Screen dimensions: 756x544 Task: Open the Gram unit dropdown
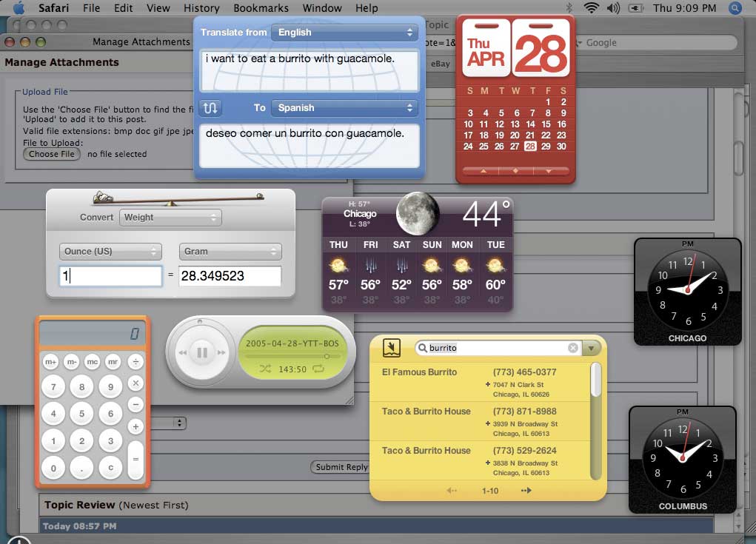point(230,251)
